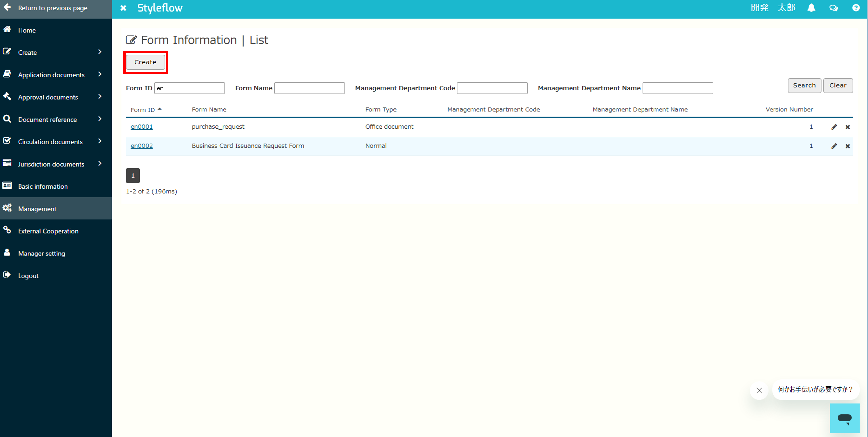Click the Create button above filters
This screenshot has height=437, width=868.
[145, 62]
